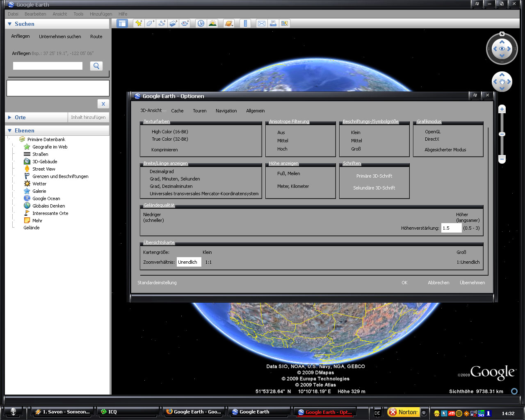Image resolution: width=525 pixels, height=420 pixels.
Task: Click the print icon in the toolbar
Action: click(273, 23)
